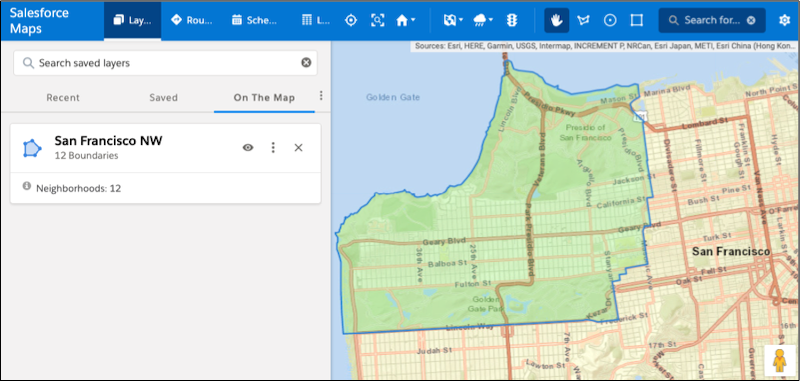The image size is (800, 381).
Task: Click the Neighborhoods: 12 text
Action: (x=78, y=188)
